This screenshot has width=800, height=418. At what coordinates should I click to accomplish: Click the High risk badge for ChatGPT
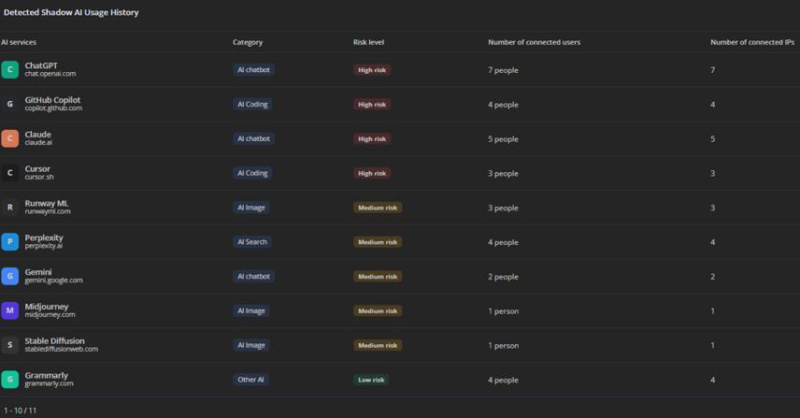point(372,70)
